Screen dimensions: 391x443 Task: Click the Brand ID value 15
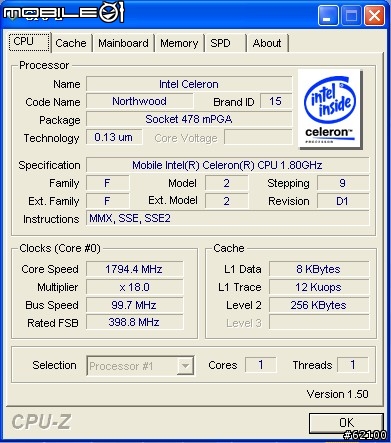tap(276, 101)
